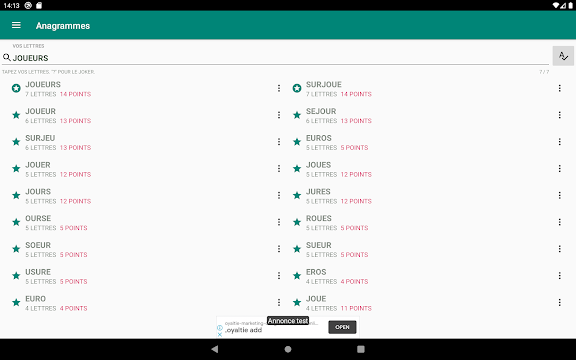Viewport: 576px width, 360px height.
Task: Show more options for SUEUR
Action: 559,249
